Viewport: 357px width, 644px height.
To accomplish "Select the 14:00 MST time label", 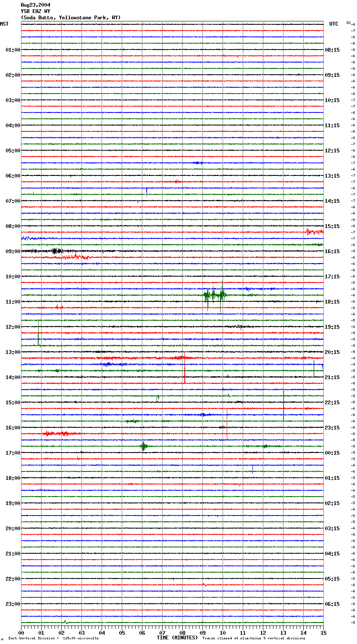I will pyautogui.click(x=13, y=377).
